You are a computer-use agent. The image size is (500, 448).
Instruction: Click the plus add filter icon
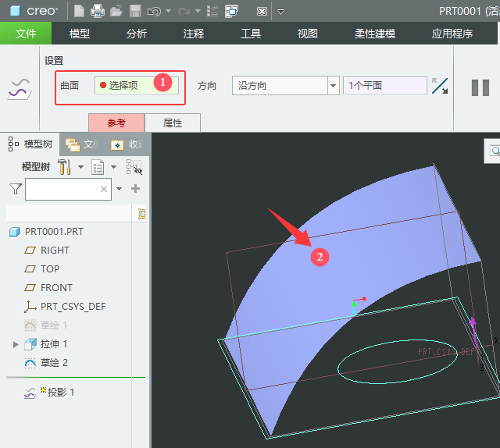(135, 189)
